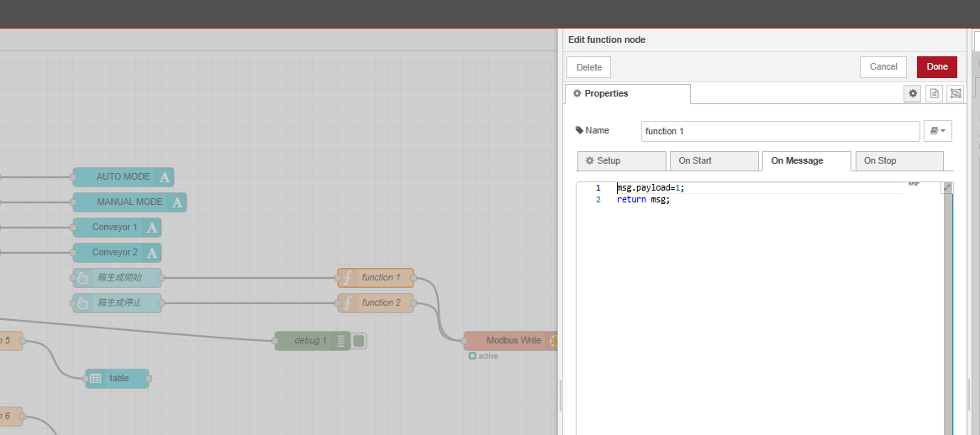
Task: Select the Conveyor 2 node
Action: point(117,253)
